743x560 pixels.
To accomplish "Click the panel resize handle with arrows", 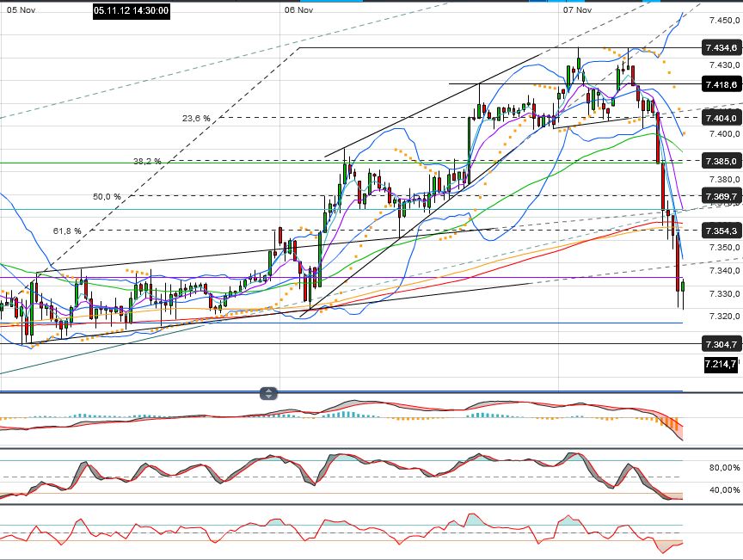I will 269,393.
